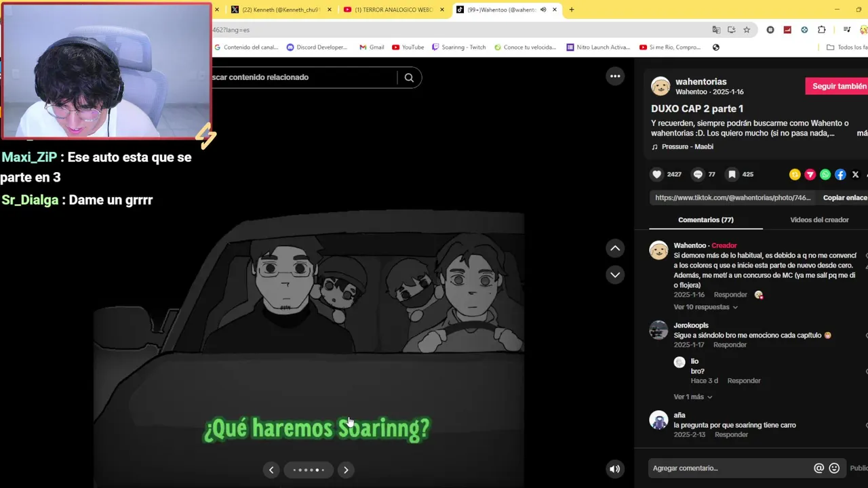Reply to lio's comment
The image size is (868, 488).
744,381
